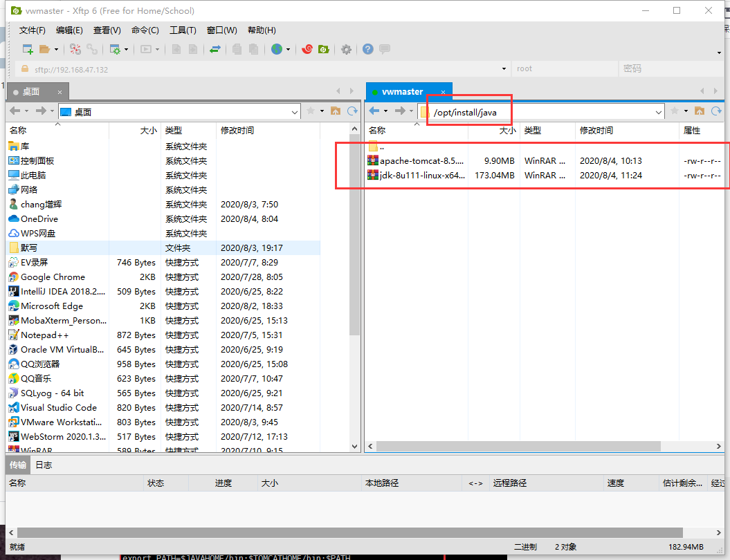Click the terminal play-screen toolbar icon
The height and width of the screenshot is (560, 730).
(146, 49)
